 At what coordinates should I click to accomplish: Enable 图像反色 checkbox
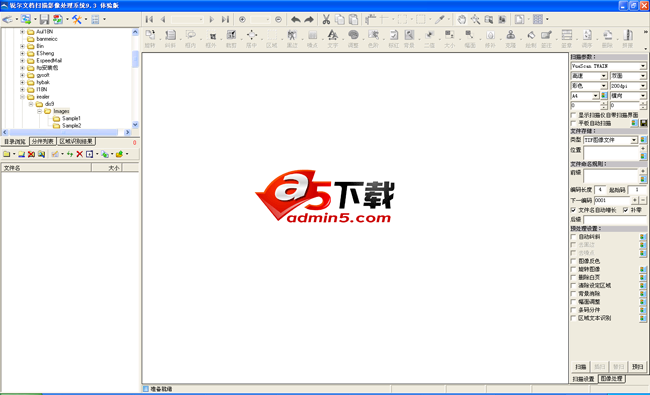[574, 261]
